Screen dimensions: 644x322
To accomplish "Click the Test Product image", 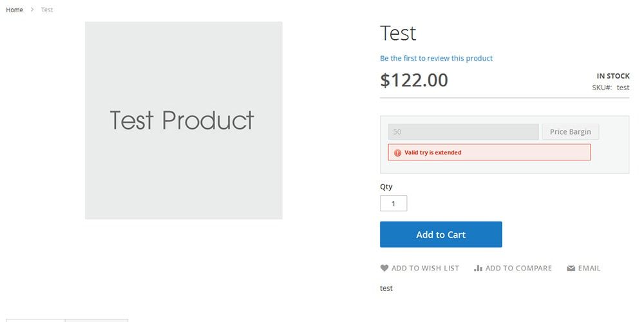I will click(x=184, y=120).
